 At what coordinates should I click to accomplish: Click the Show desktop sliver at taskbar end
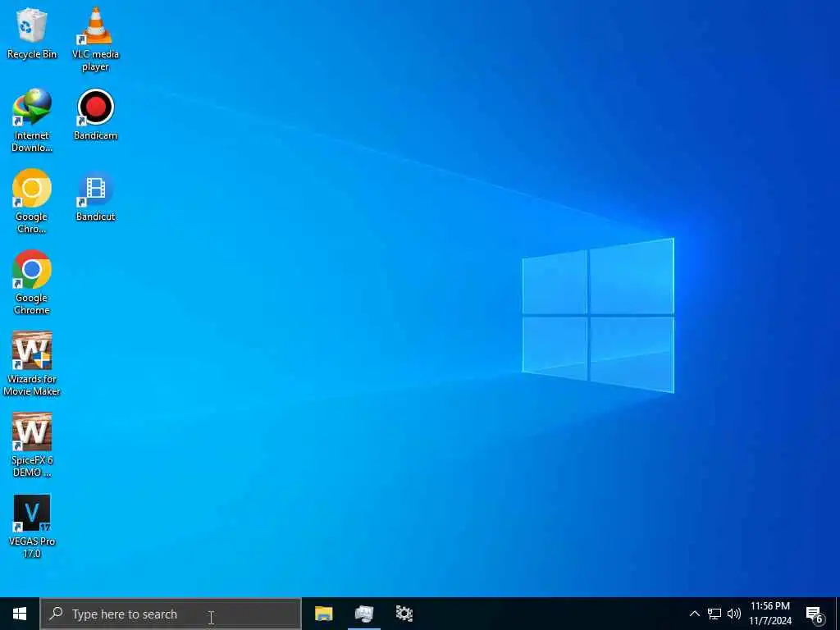[838, 614]
